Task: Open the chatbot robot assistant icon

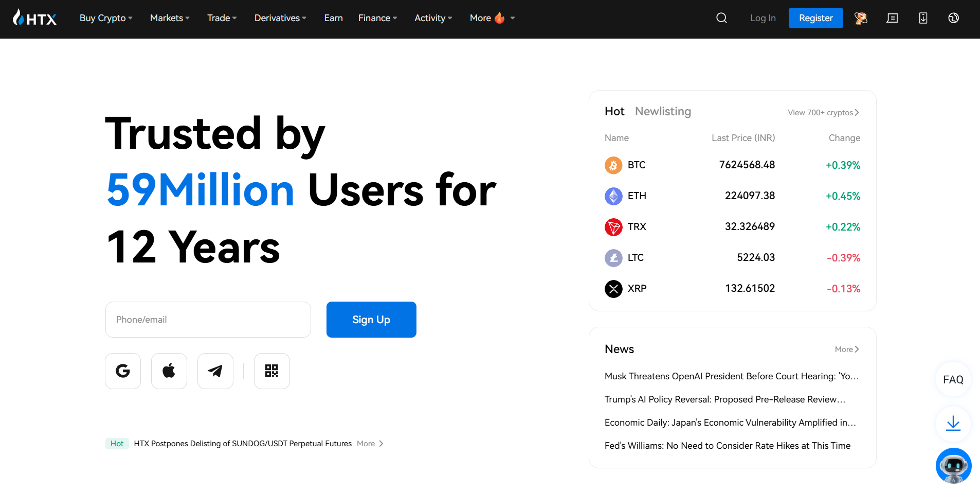Action: 953,466
